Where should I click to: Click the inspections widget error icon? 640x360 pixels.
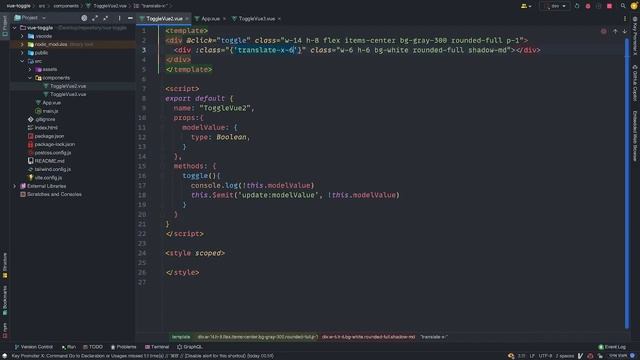tap(603, 31)
